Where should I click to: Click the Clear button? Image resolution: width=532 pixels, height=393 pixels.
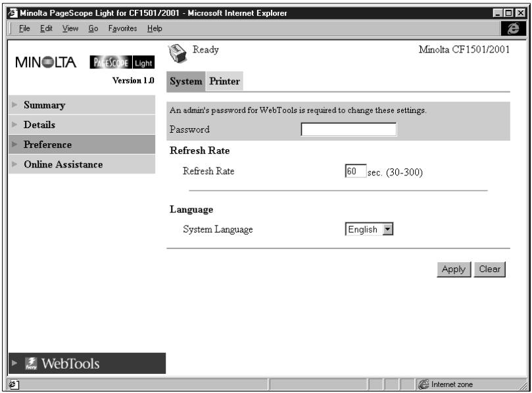click(x=490, y=269)
